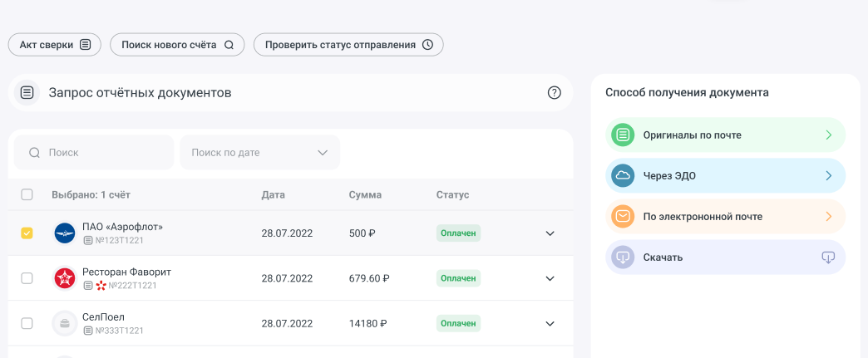Viewport: 868px width, 358px height.
Task: Select По электрононной почте option
Action: point(725,217)
